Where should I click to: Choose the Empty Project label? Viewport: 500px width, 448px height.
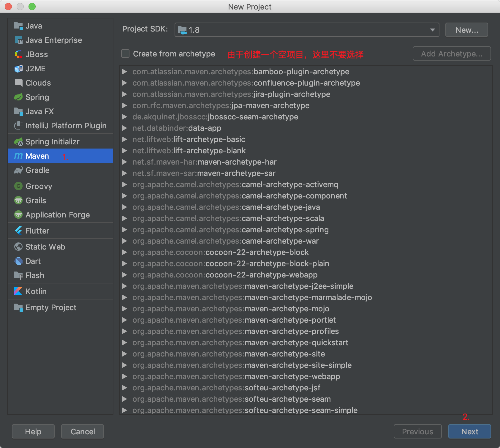pyautogui.click(x=51, y=307)
